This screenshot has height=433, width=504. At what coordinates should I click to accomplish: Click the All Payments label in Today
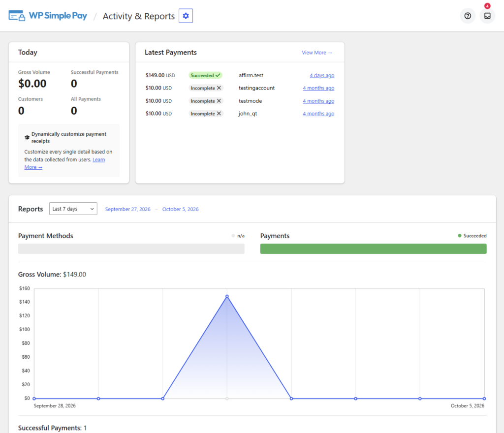pos(86,99)
